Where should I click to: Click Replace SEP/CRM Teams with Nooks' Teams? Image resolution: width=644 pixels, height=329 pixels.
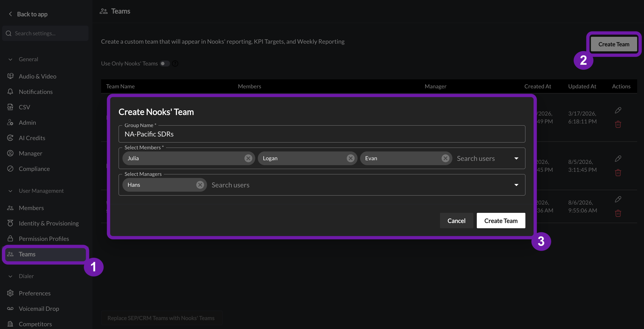(161, 318)
